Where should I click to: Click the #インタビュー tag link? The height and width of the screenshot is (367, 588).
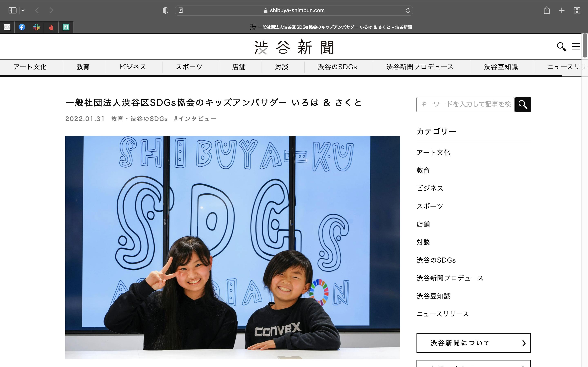click(x=195, y=119)
